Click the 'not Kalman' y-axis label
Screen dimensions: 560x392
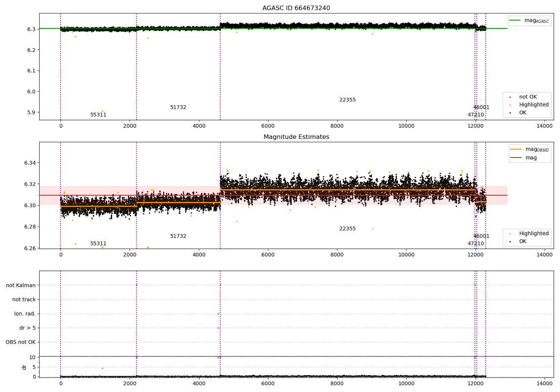(21, 286)
